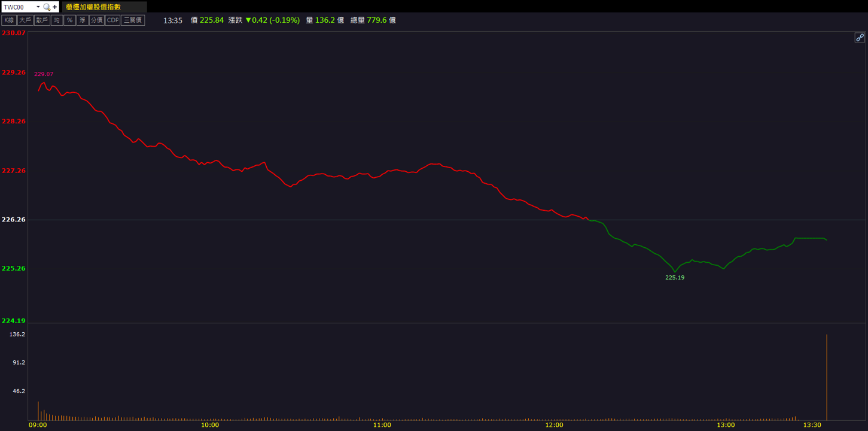This screenshot has height=431, width=868.
Task: Enable the 三關價 price levels button
Action: click(x=133, y=20)
